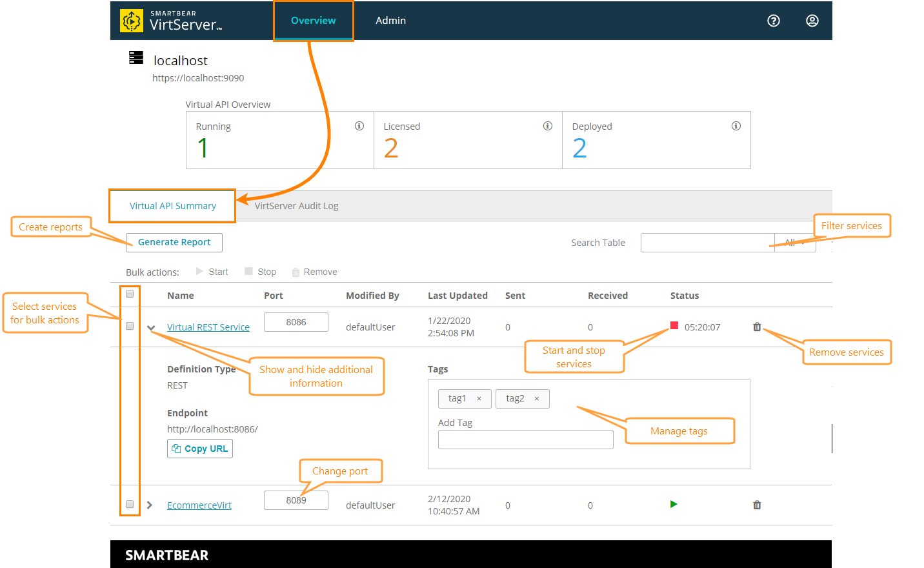Click the port field showing 8086

(296, 322)
